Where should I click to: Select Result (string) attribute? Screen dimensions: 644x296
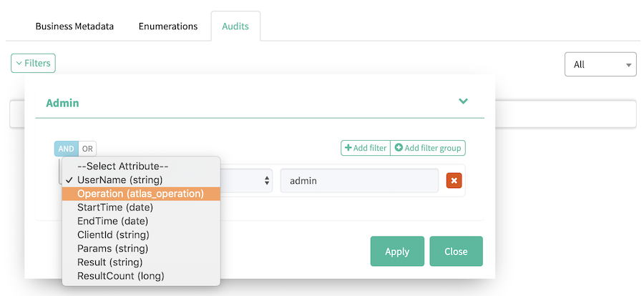pos(111,262)
